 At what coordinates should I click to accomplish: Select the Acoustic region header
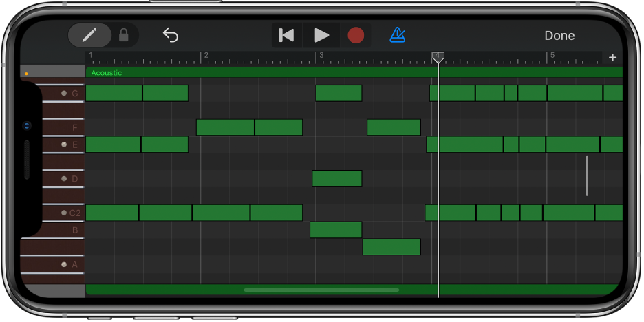[x=354, y=72]
